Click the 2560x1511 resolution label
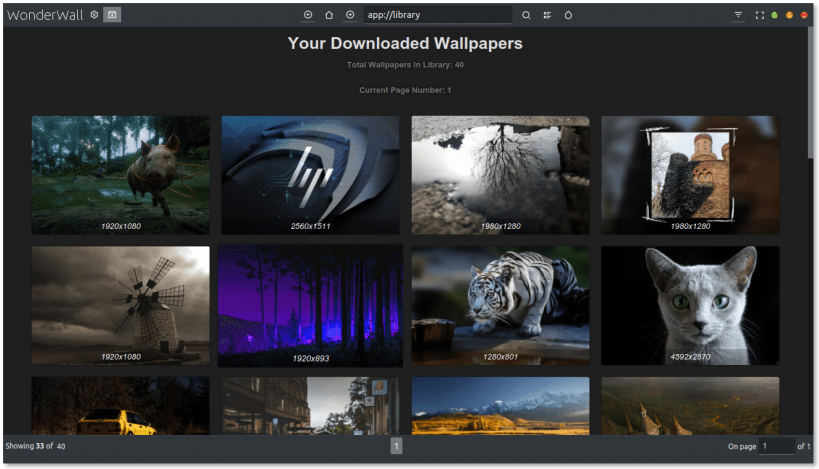819x469 pixels. tap(310, 226)
